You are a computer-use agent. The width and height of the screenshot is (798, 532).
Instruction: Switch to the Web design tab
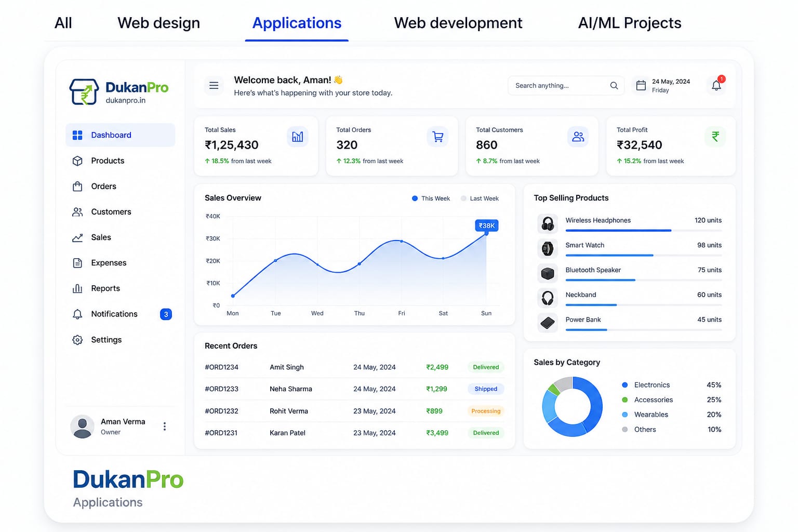[158, 23]
